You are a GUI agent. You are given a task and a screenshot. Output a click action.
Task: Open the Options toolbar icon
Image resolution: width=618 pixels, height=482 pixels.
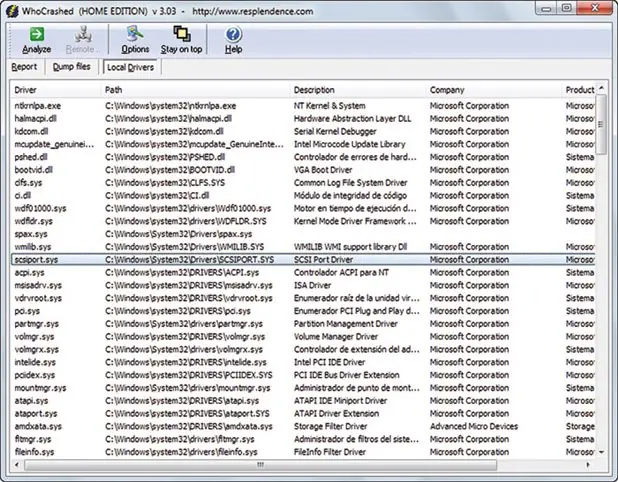pyautogui.click(x=135, y=34)
